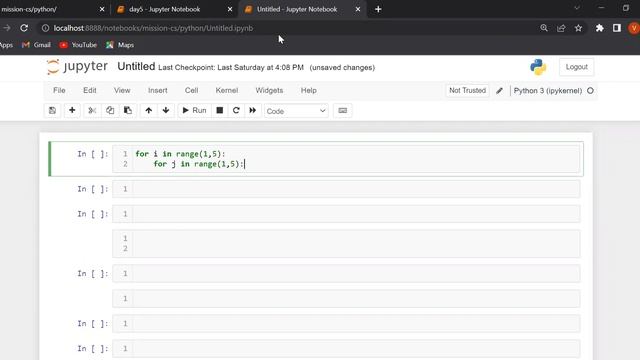Click the address bar URL
Image resolution: width=640 pixels, height=360 pixels.
(153, 28)
